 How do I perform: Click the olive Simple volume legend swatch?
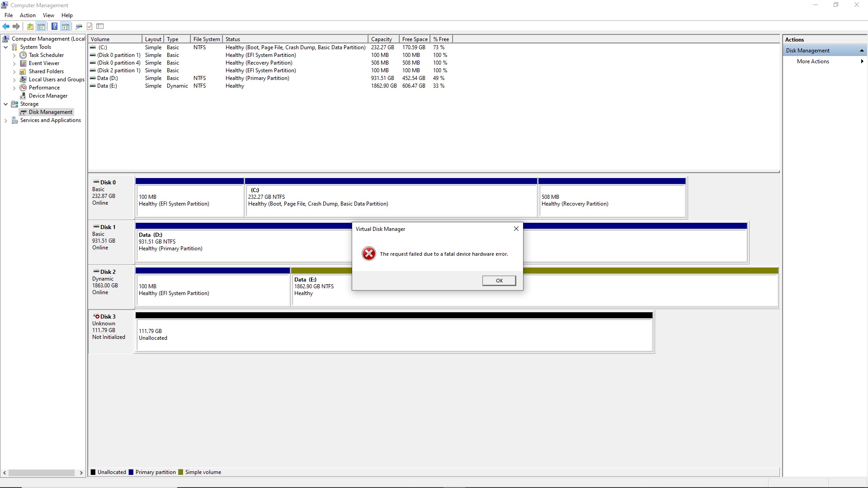(x=181, y=472)
